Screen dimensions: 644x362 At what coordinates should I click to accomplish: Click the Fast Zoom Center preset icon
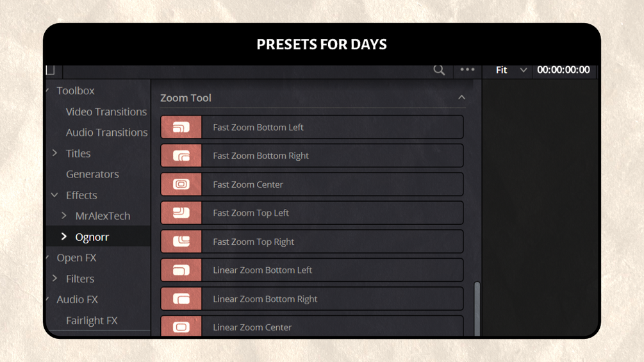click(x=181, y=185)
